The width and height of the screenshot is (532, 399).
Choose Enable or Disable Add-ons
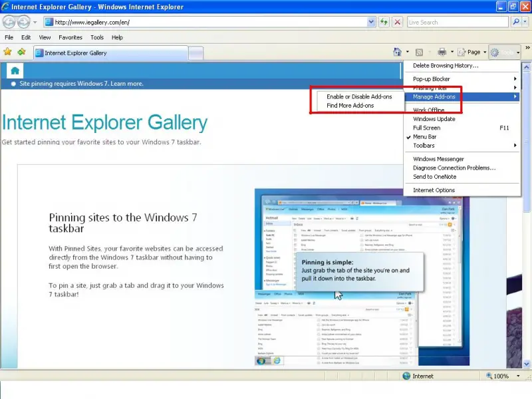(359, 96)
